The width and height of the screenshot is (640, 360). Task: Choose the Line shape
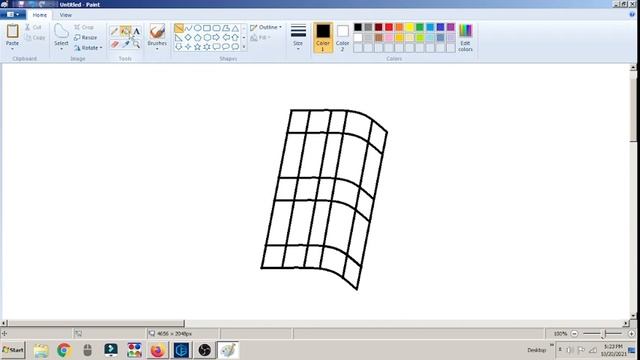(179, 28)
